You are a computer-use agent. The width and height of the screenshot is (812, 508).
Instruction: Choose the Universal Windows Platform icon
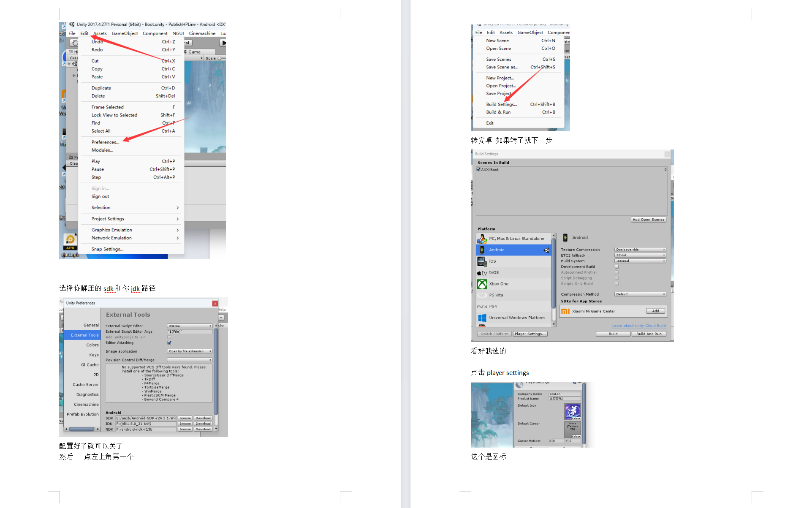click(x=482, y=318)
